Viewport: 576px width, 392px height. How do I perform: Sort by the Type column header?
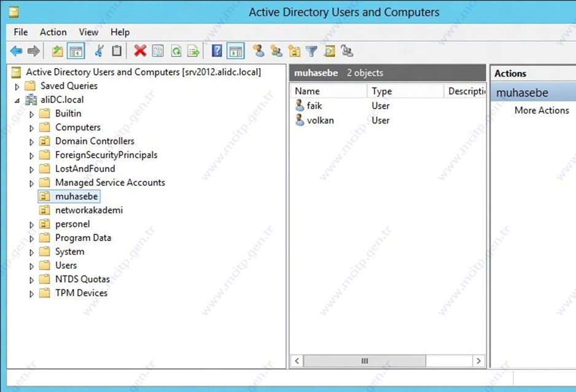405,91
